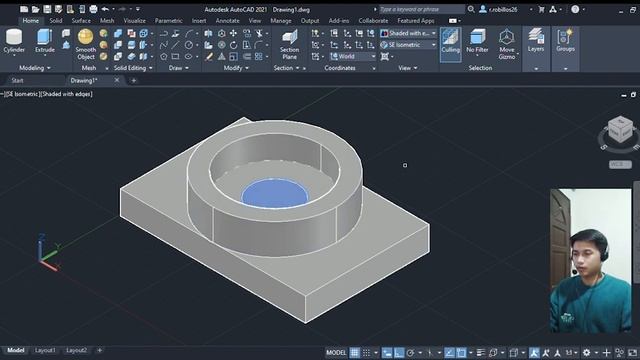Switch to the Annotate ribbon tab
640x360 pixels.
tap(227, 20)
